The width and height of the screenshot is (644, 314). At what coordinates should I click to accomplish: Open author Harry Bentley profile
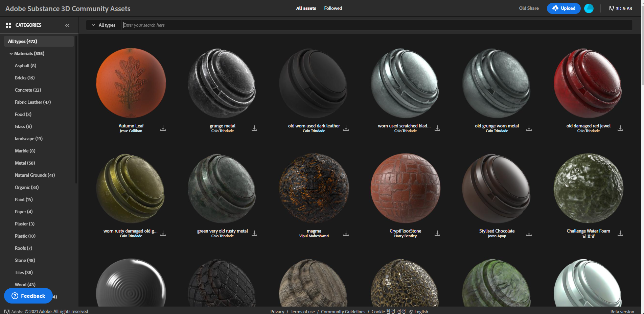point(406,236)
